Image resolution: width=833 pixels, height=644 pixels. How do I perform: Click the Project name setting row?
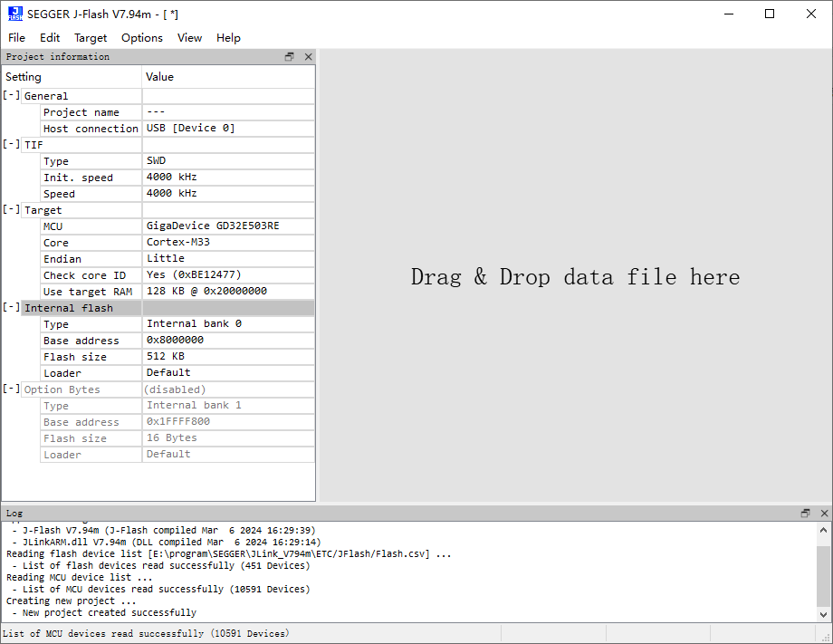point(177,112)
